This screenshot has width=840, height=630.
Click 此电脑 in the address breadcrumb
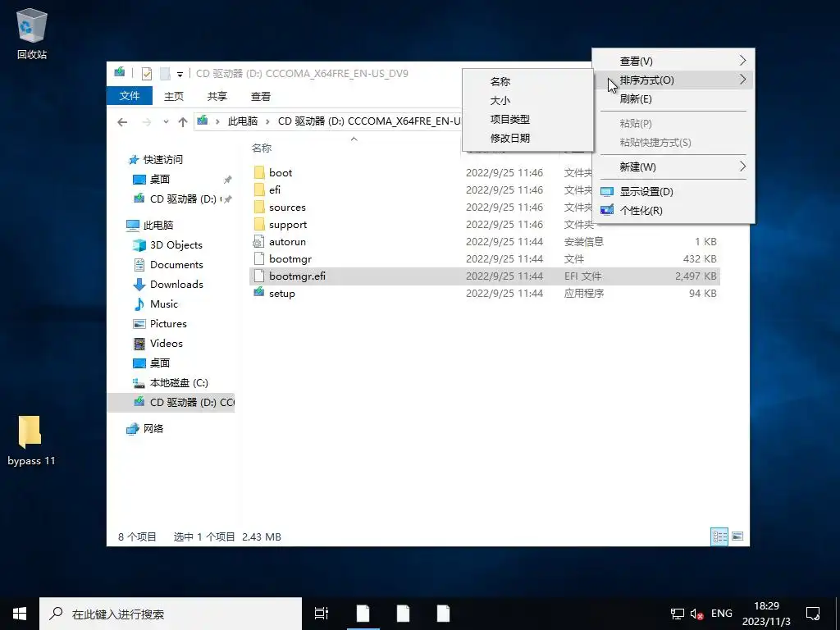243,121
